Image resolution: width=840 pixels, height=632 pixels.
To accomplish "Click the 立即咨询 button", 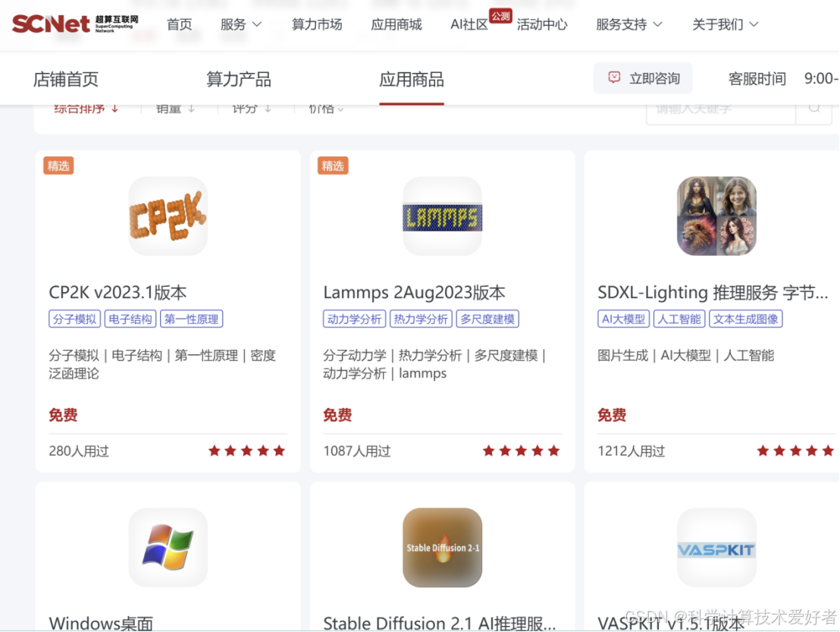I will [643, 78].
